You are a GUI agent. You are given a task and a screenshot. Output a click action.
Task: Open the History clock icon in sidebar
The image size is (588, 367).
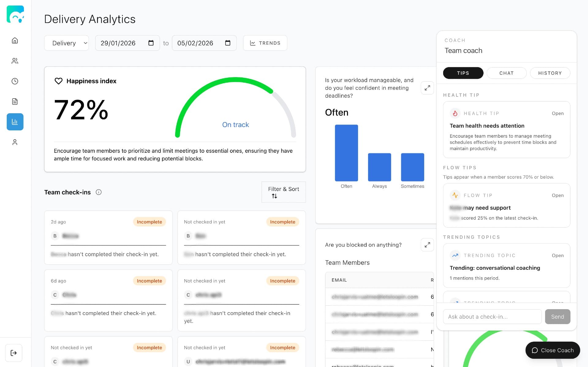coord(15,81)
